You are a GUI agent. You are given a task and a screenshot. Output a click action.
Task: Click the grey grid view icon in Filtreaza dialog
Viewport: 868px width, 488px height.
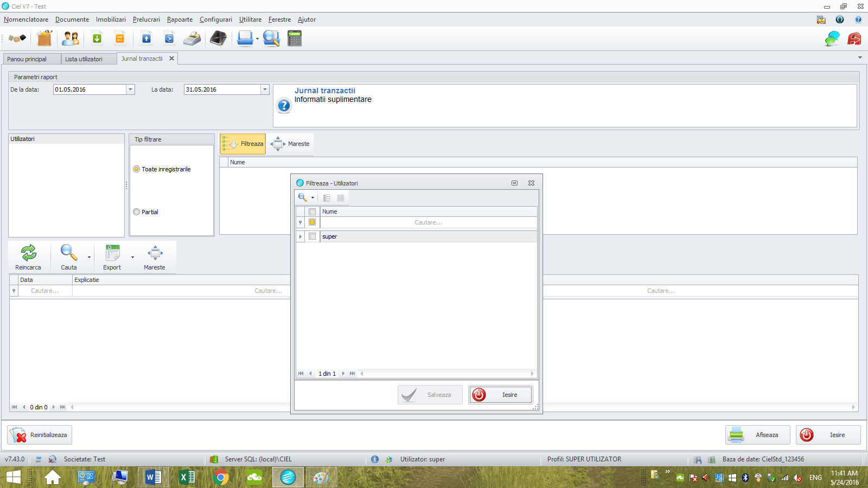click(341, 198)
